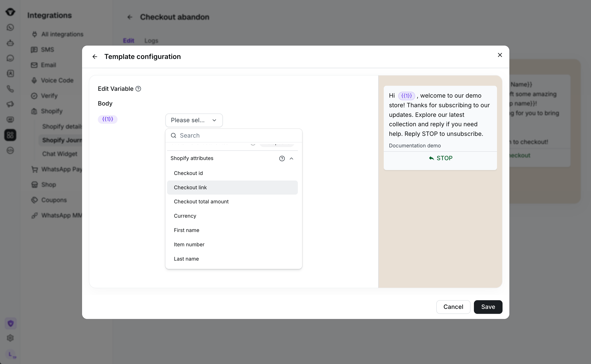The height and width of the screenshot is (364, 591).
Task: Open settings gear in left rail
Action: click(x=10, y=338)
